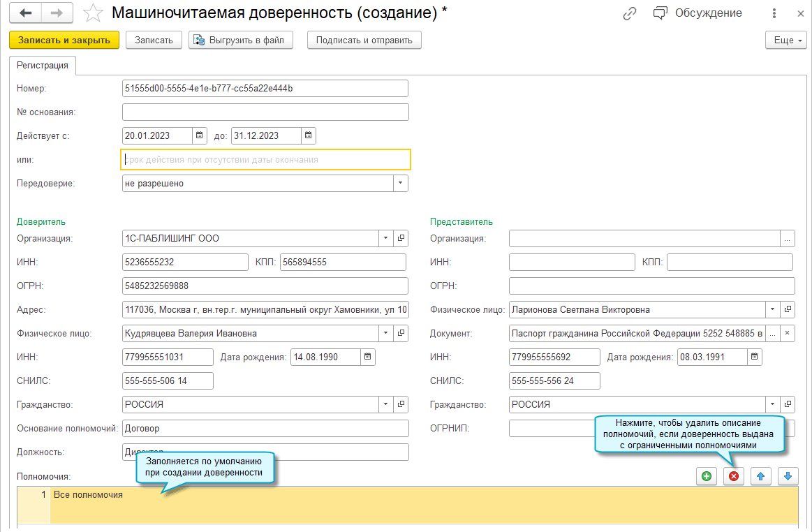The image size is (812, 532).
Task: Move полномочие up with the blue arrow
Action: click(760, 476)
